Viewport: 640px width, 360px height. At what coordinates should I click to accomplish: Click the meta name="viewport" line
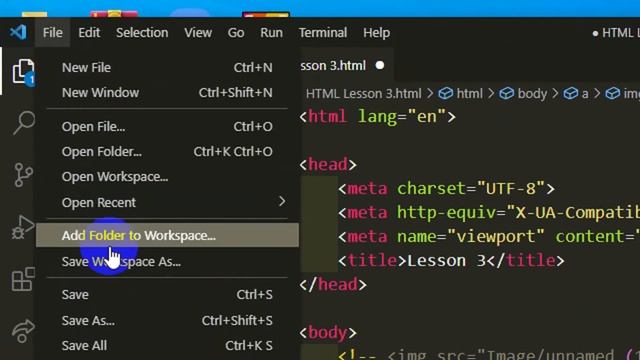click(489, 236)
